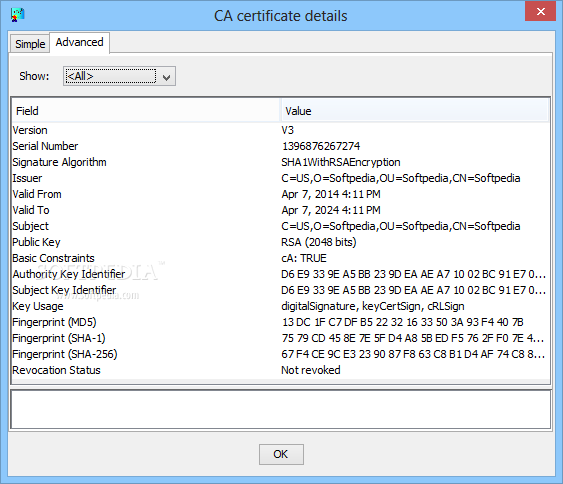Select the Fingerprint (MD5) field
Screen dimensions: 563x484
point(54,322)
